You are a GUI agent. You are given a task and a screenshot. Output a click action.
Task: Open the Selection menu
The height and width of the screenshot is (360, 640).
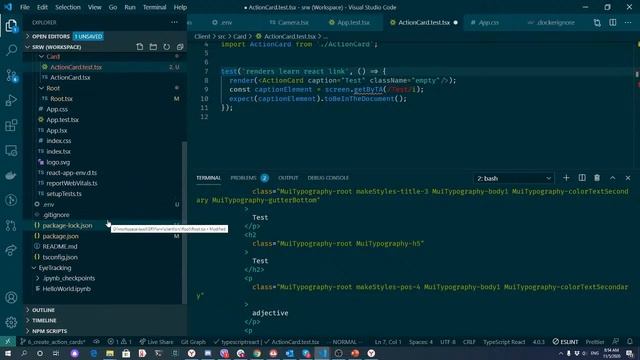click(68, 7)
